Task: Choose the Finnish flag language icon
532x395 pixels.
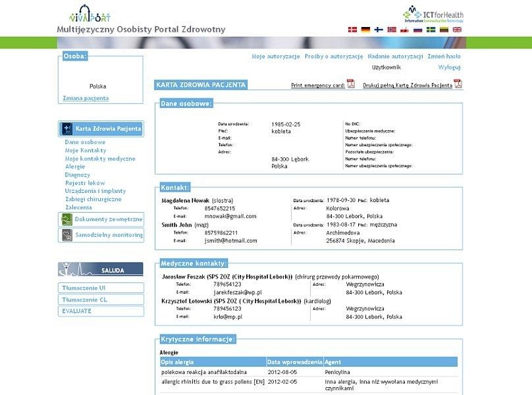Action: click(x=379, y=30)
